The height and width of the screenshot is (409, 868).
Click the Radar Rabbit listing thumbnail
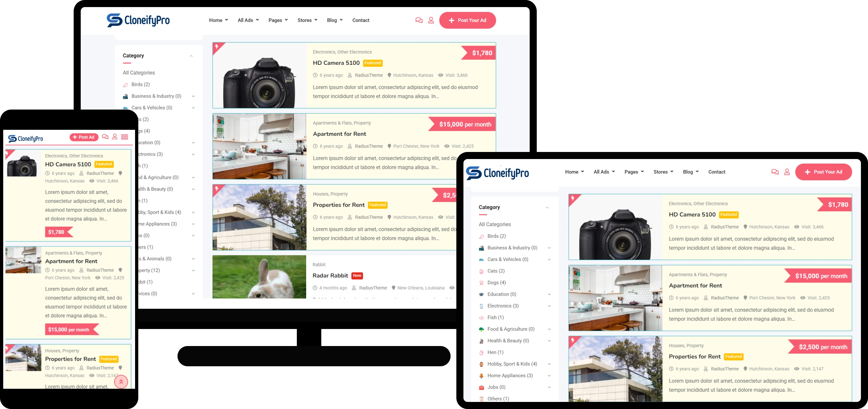[259, 277]
